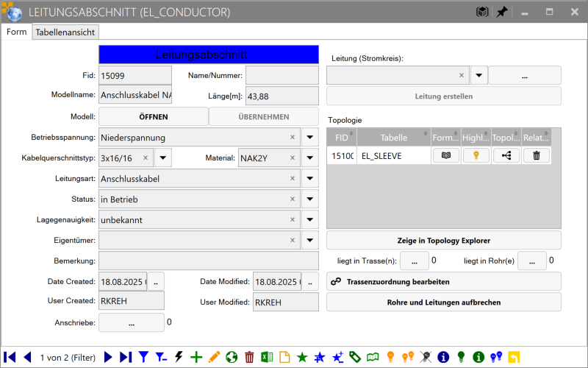Click the crossed-out grey lightbulb icon
The height and width of the screenshot is (368, 588).
point(426,357)
